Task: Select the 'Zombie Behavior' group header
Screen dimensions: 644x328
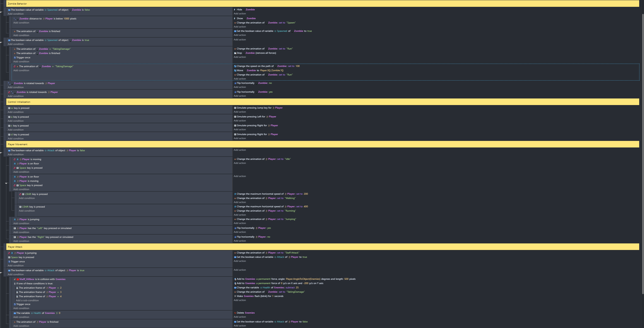Action: pyautogui.click(x=17, y=4)
